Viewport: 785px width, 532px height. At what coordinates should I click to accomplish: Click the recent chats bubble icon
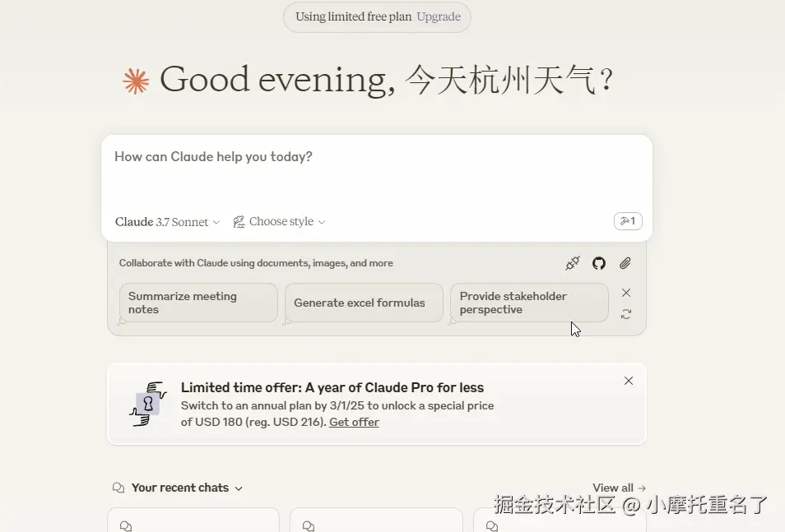coord(118,488)
